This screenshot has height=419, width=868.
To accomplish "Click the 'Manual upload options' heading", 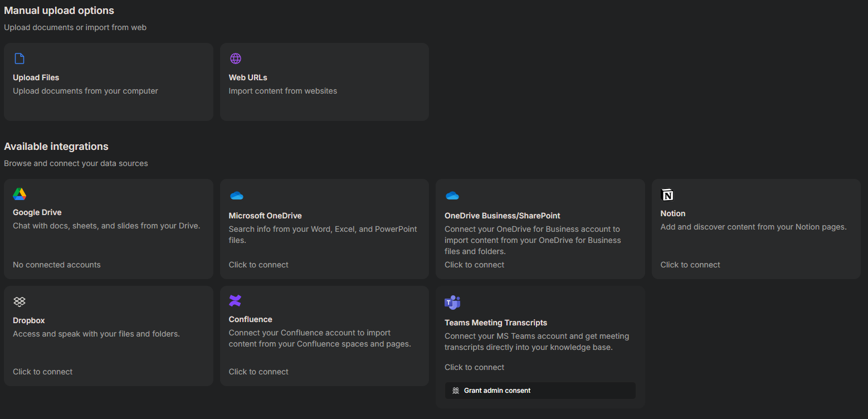I will (x=59, y=11).
